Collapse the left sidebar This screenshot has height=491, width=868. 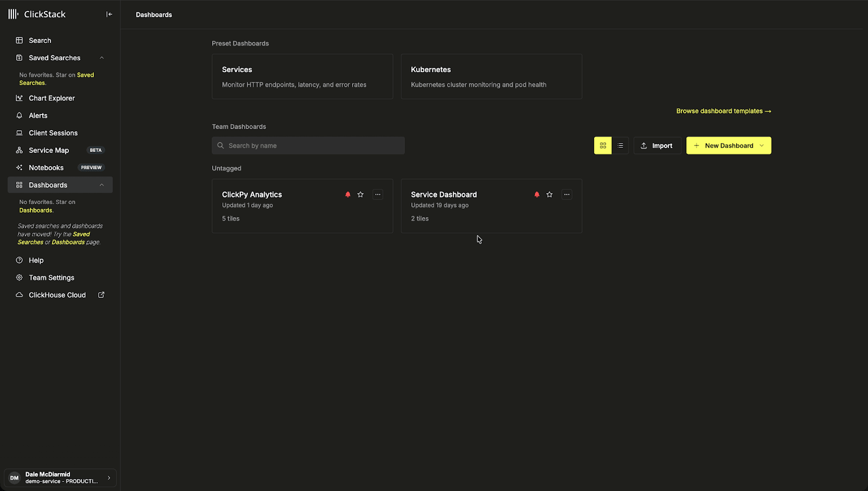click(x=108, y=14)
